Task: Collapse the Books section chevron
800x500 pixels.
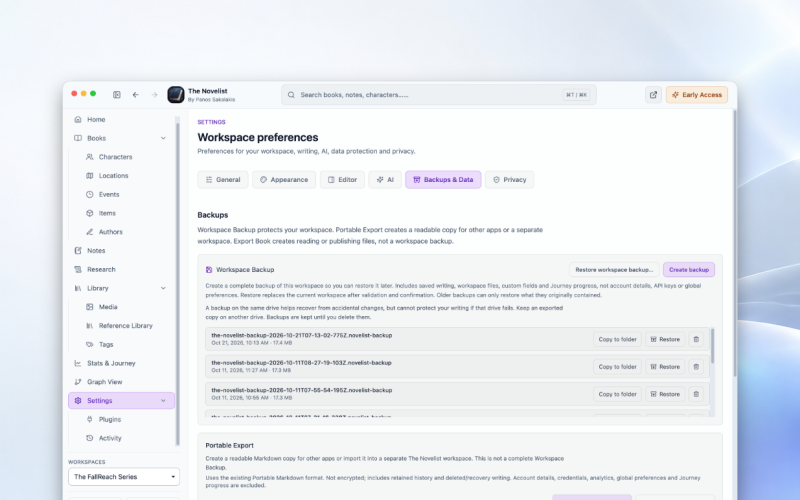Action: click(163, 138)
